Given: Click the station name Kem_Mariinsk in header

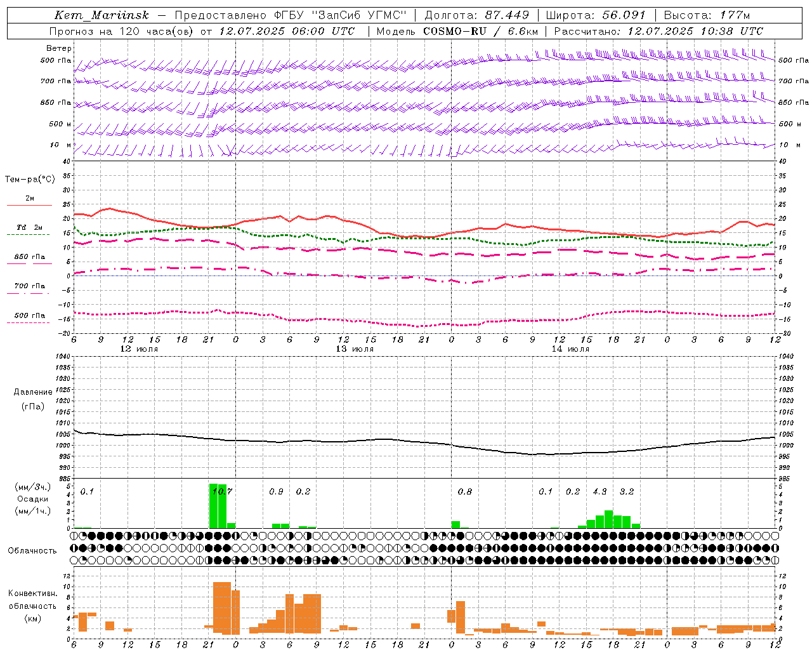Looking at the screenshot, I should (x=101, y=15).
